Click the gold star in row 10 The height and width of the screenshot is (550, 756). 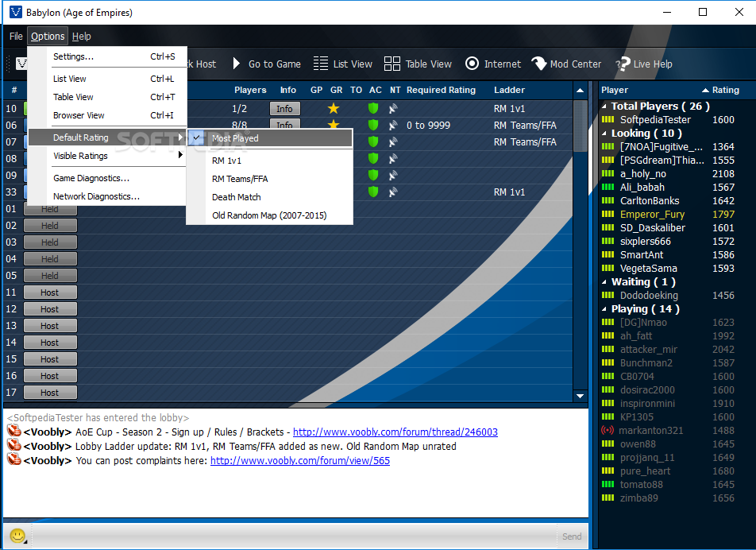pyautogui.click(x=334, y=109)
